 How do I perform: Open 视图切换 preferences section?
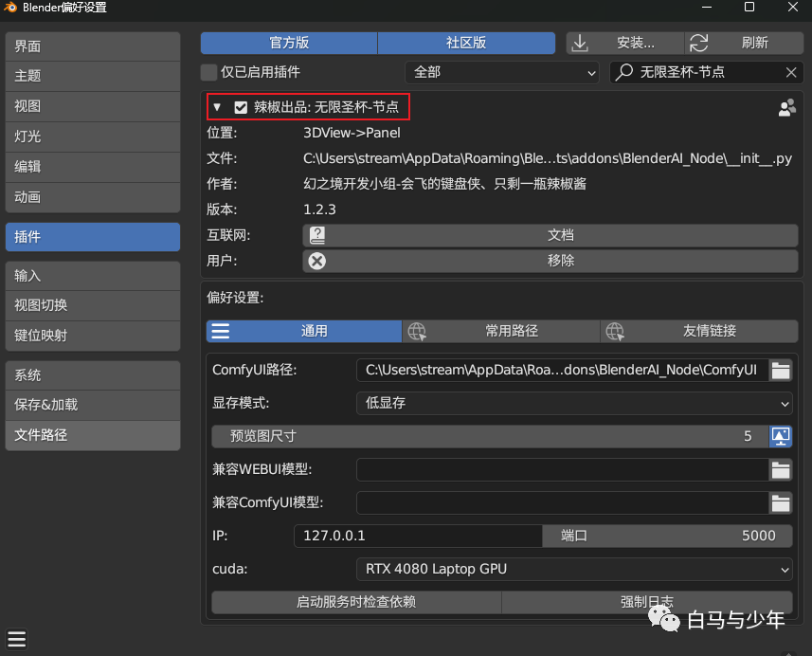click(x=93, y=305)
